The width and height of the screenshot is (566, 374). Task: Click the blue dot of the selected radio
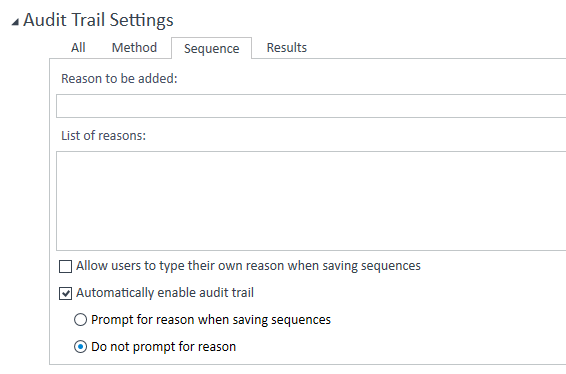point(80,347)
